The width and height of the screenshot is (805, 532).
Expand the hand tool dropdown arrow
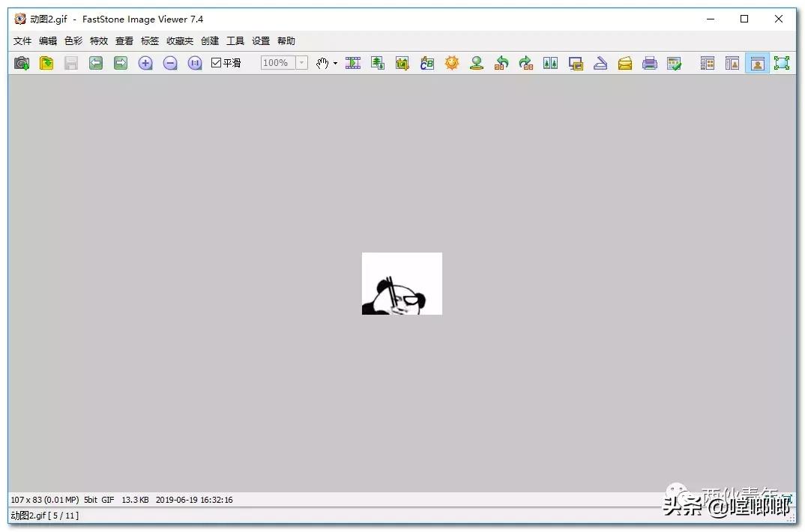click(335, 63)
